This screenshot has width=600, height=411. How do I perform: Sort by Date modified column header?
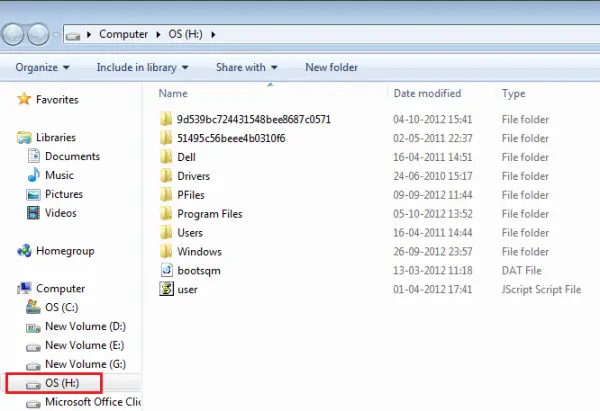coord(427,93)
